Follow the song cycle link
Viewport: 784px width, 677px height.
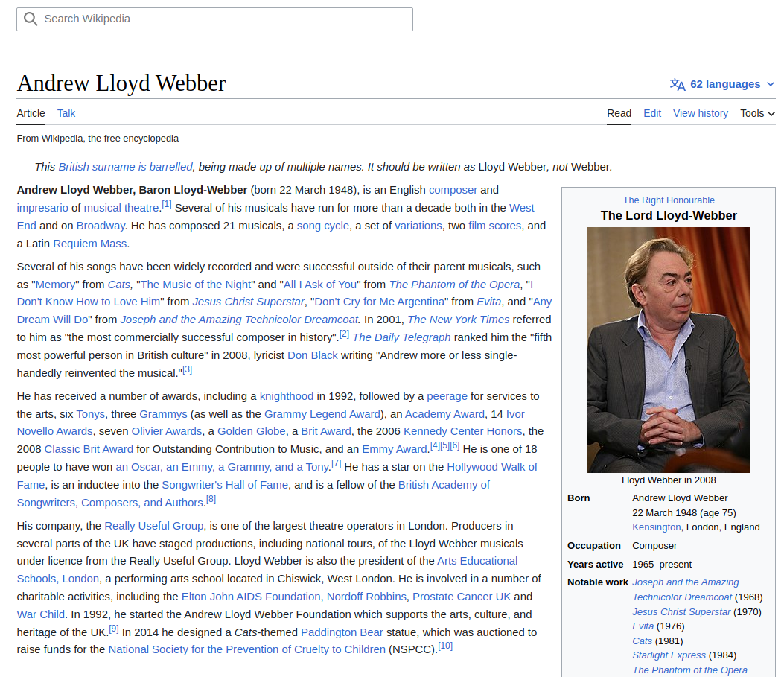323,226
